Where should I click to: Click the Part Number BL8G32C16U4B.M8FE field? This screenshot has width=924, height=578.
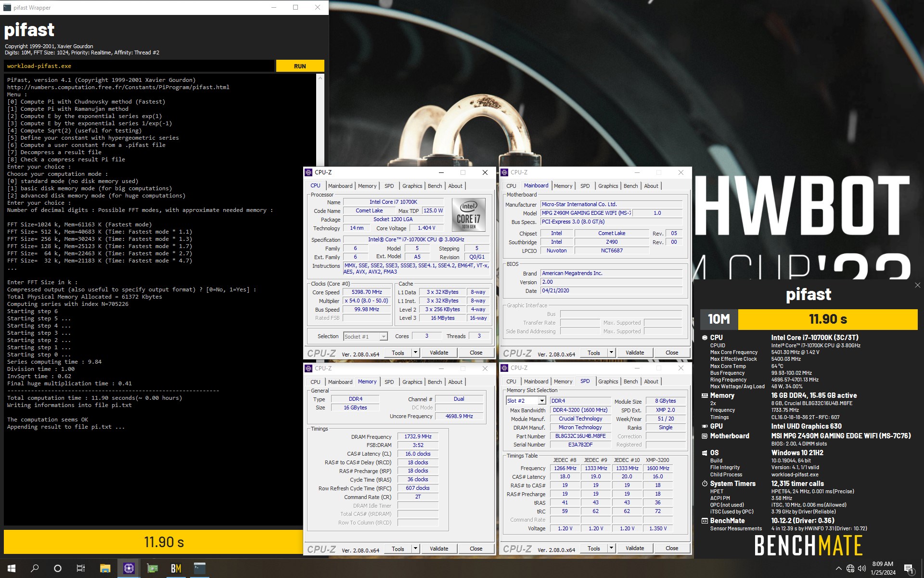pyautogui.click(x=580, y=436)
